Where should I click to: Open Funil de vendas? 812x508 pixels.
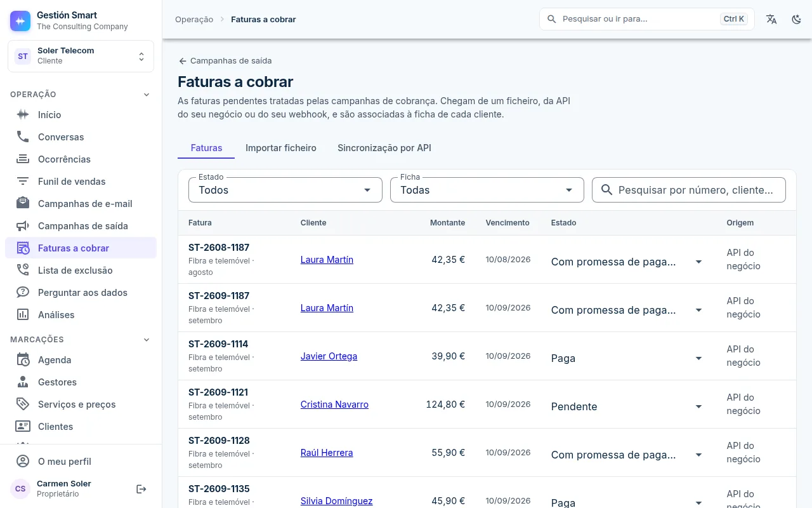(x=81, y=182)
